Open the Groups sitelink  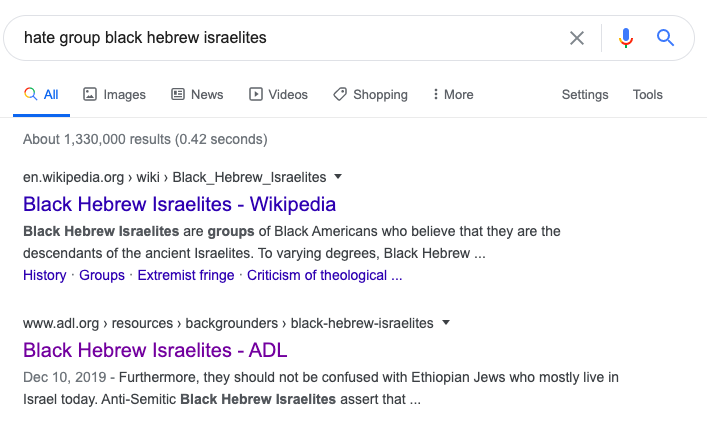tap(102, 275)
